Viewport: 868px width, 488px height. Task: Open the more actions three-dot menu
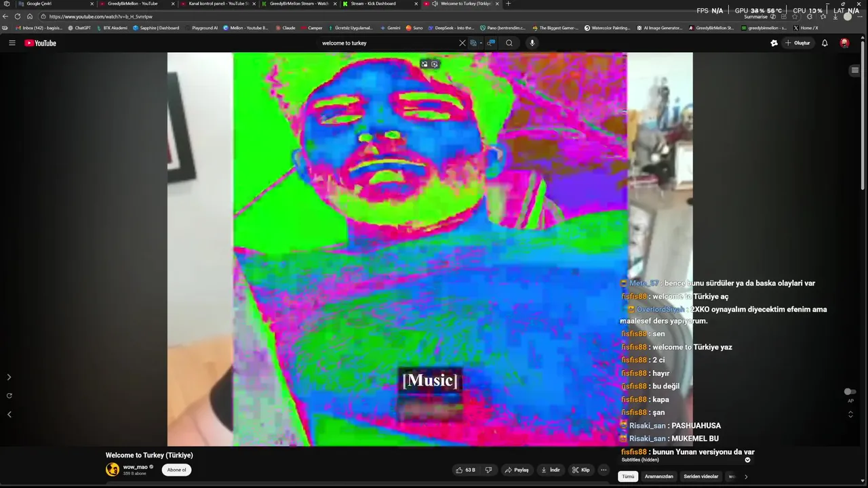tap(604, 470)
